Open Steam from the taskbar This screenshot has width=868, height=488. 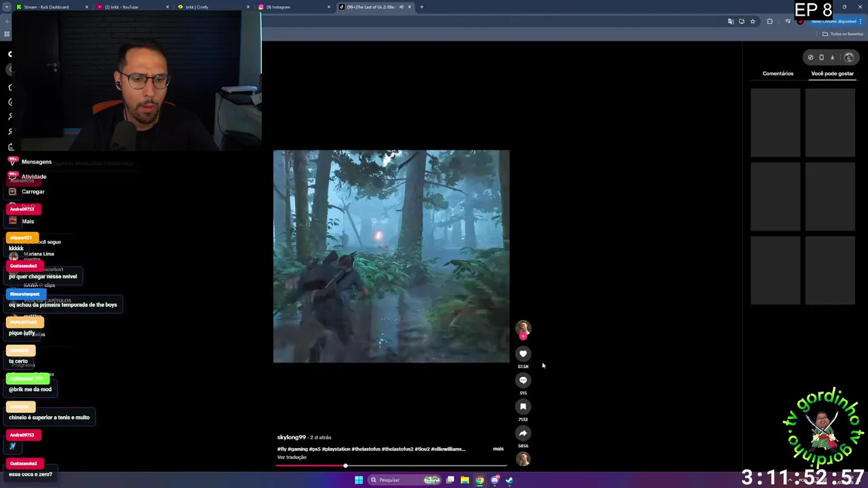pyautogui.click(x=509, y=480)
